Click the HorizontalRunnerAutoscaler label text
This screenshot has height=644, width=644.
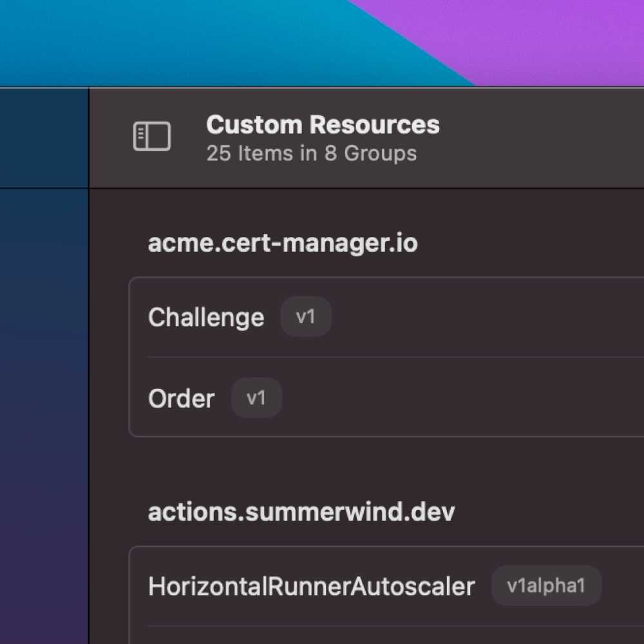[x=311, y=585]
